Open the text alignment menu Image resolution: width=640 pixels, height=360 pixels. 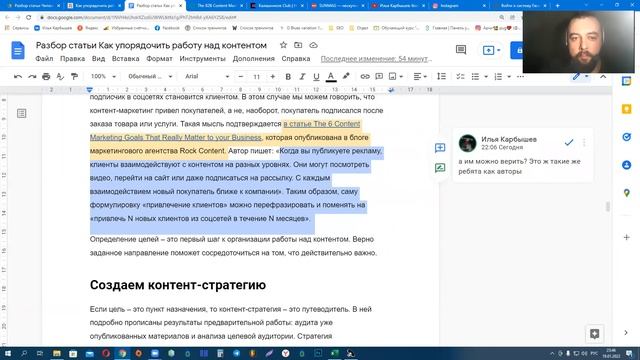[420, 77]
